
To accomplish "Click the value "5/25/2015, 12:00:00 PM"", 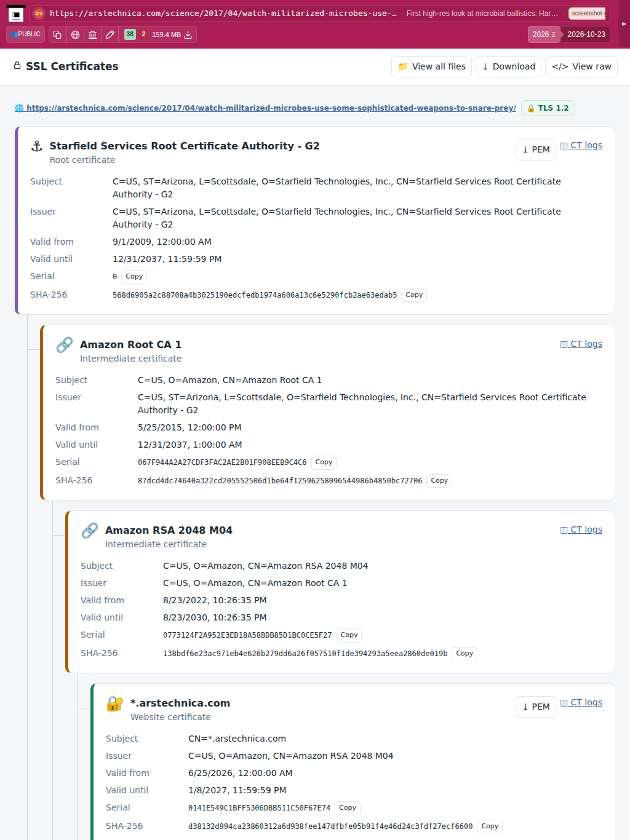I will tap(189, 428).
